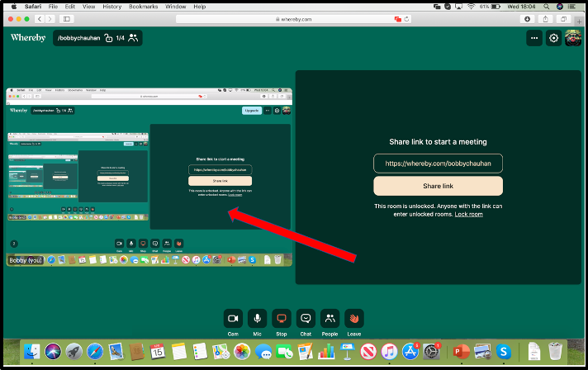588x370 pixels.
Task: Open Notification Center in menu bar
Action: 571,7
